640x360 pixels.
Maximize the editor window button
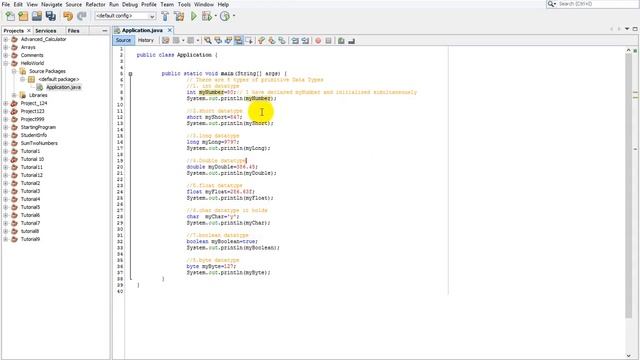(635, 29)
